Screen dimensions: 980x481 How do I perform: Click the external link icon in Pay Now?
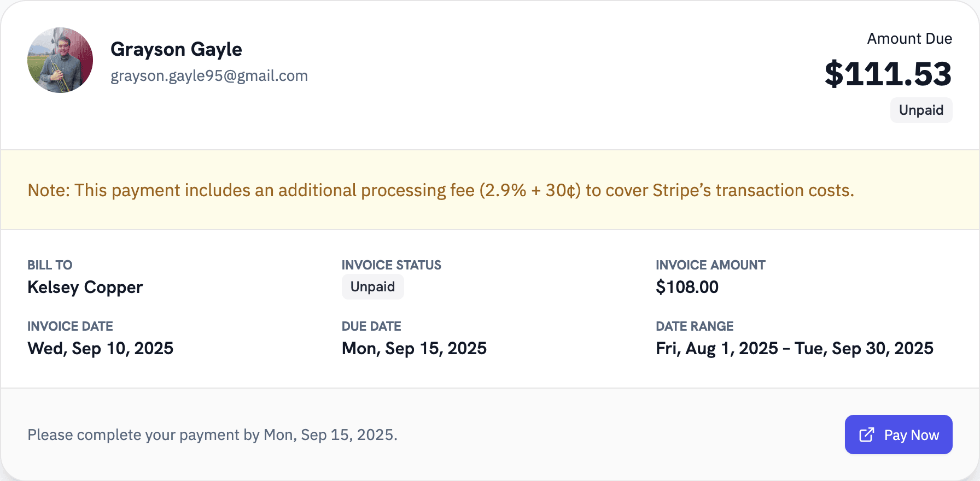click(867, 435)
